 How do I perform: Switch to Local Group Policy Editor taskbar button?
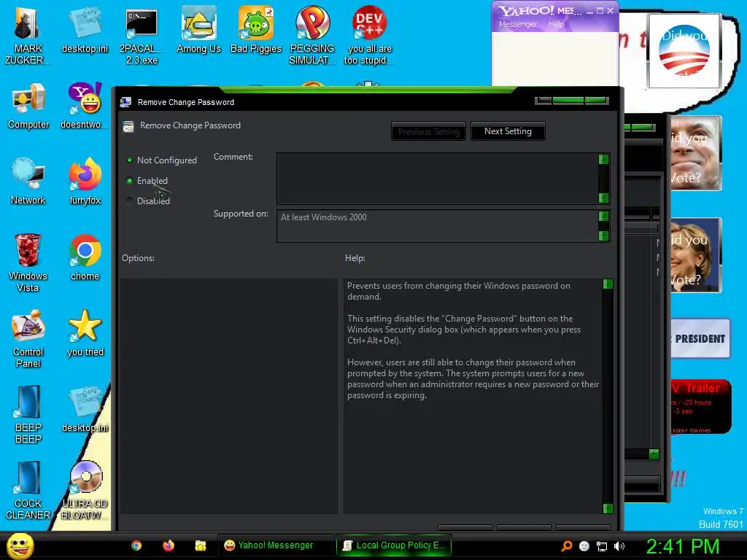point(394,545)
